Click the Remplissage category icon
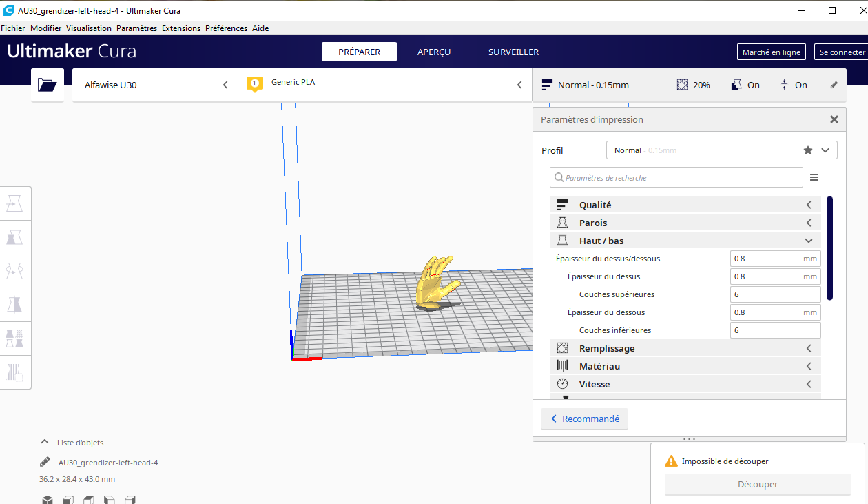The height and width of the screenshot is (504, 868). tap(562, 348)
